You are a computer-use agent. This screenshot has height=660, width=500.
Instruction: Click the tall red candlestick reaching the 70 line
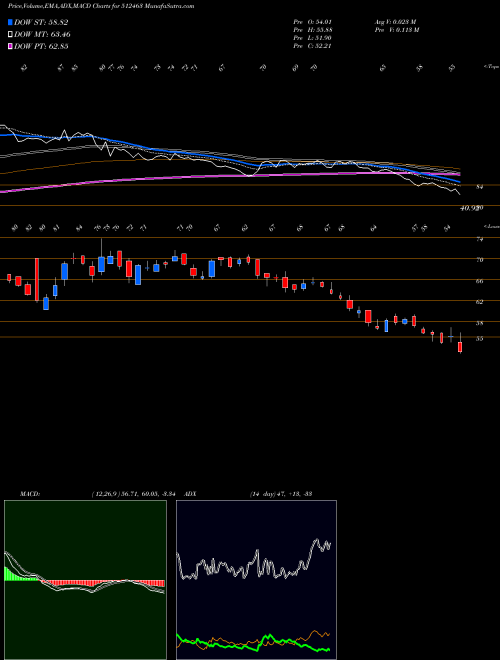click(x=37, y=279)
